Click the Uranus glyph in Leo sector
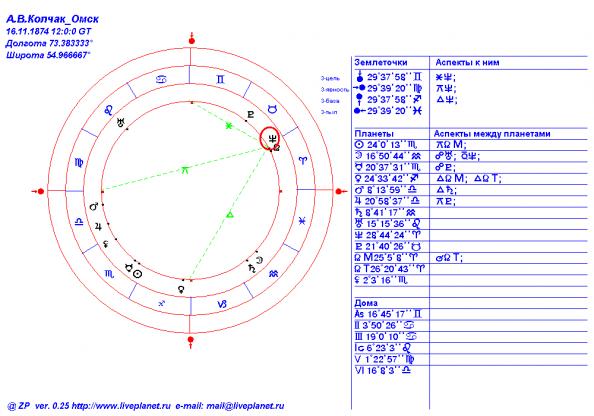This screenshot has height=416, width=594. tap(121, 122)
